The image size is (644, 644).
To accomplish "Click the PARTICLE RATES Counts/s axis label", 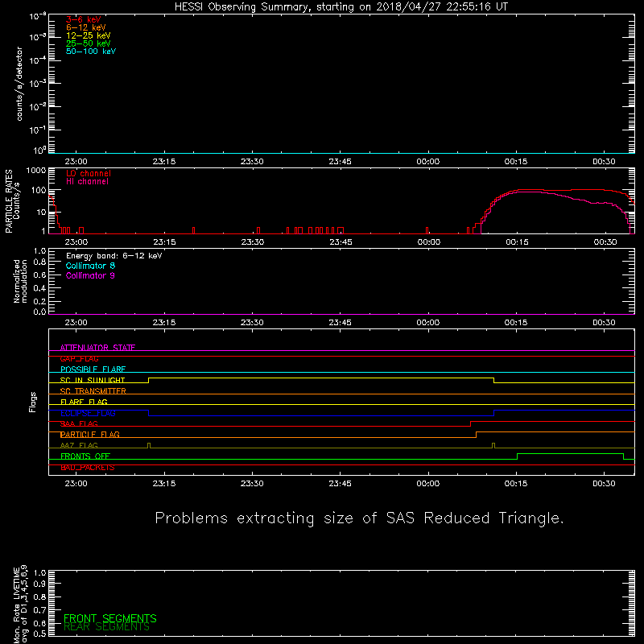I will 12,201.
